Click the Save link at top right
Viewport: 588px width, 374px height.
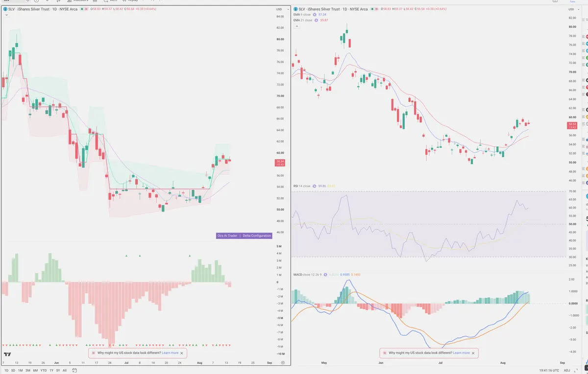click(572, 1)
